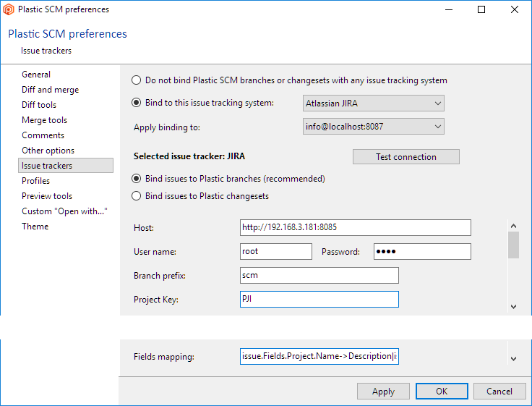Open Custom "Open with..." section
The image size is (532, 406).
coord(64,211)
